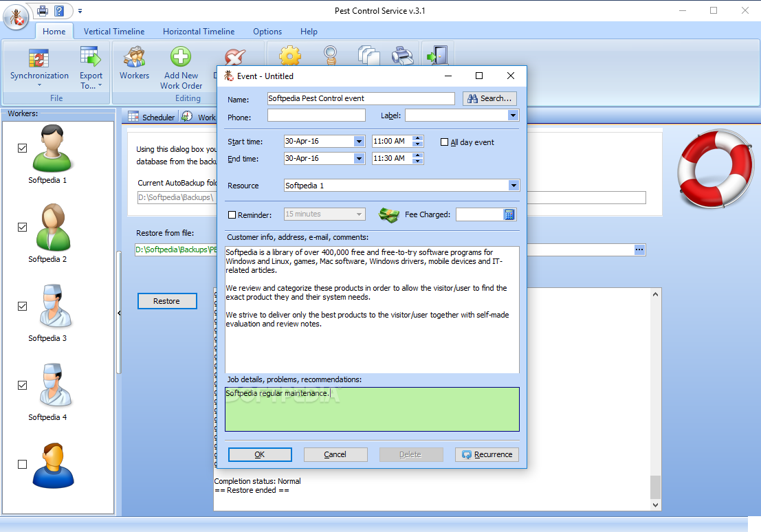The height and width of the screenshot is (532, 761).
Task: Click into the Phone field
Action: click(316, 115)
